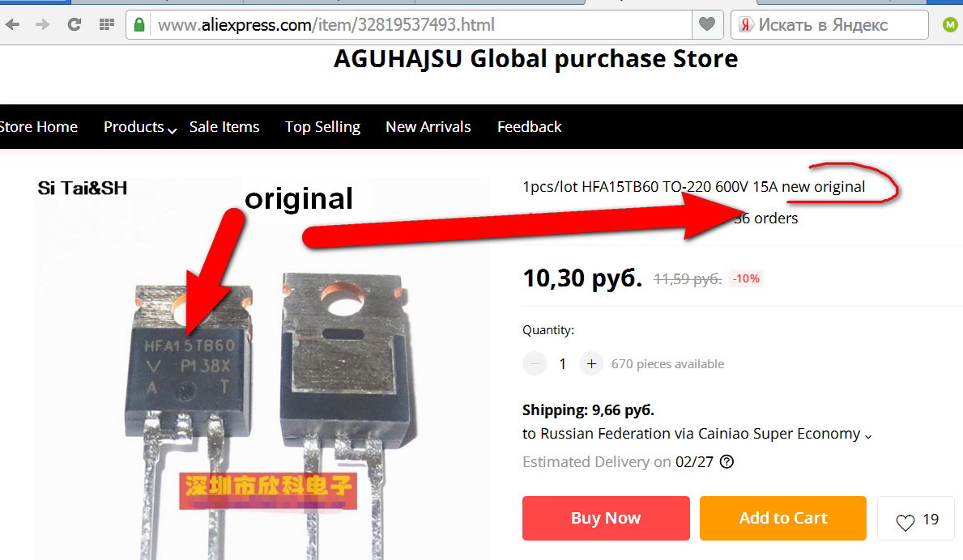The width and height of the screenshot is (963, 560).
Task: Decrease quantity with the minus button
Action: tap(535, 363)
